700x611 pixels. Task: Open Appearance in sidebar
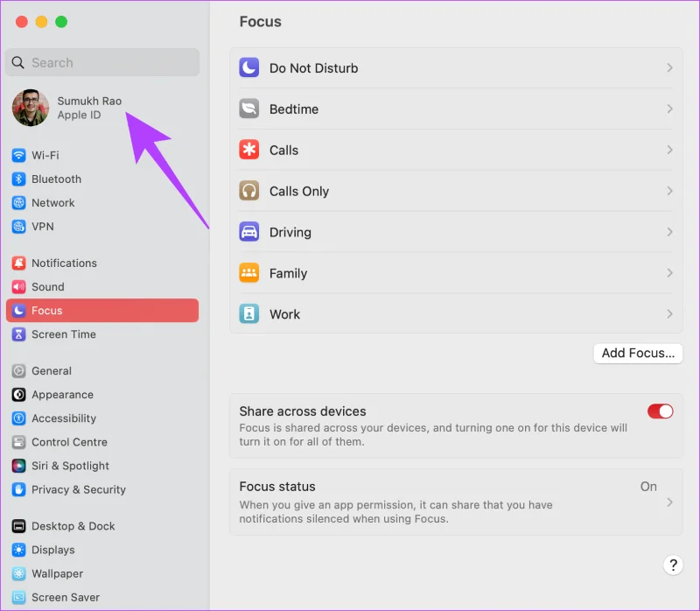pyautogui.click(x=102, y=395)
